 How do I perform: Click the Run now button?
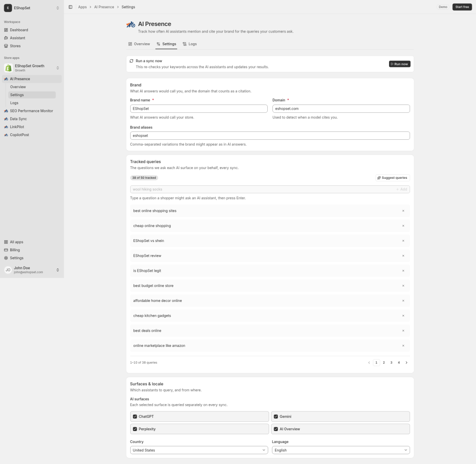coord(399,64)
